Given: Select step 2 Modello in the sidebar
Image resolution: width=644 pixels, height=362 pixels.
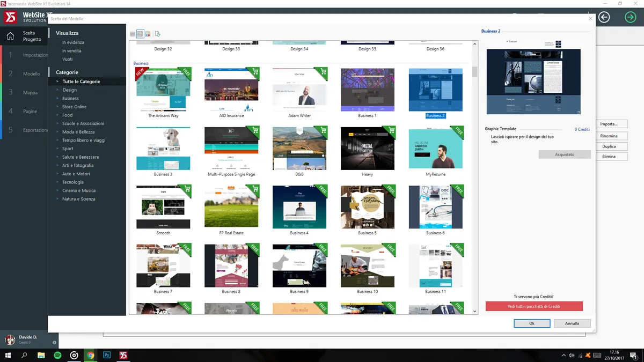Looking at the screenshot, I should point(24,74).
